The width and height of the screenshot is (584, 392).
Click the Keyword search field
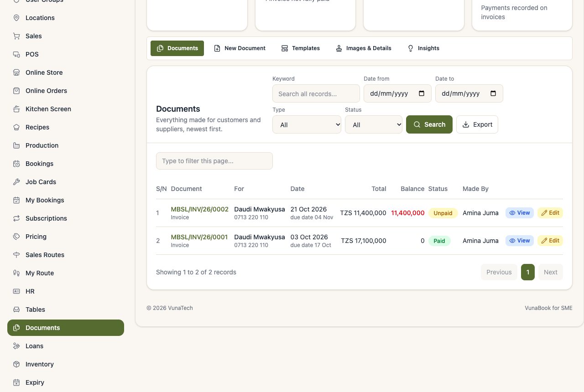316,93
